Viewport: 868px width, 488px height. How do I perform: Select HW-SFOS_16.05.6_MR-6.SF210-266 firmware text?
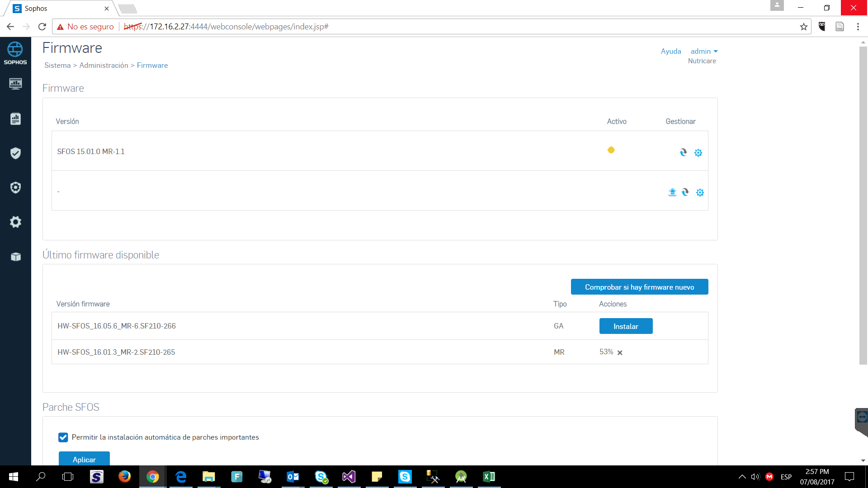click(117, 326)
